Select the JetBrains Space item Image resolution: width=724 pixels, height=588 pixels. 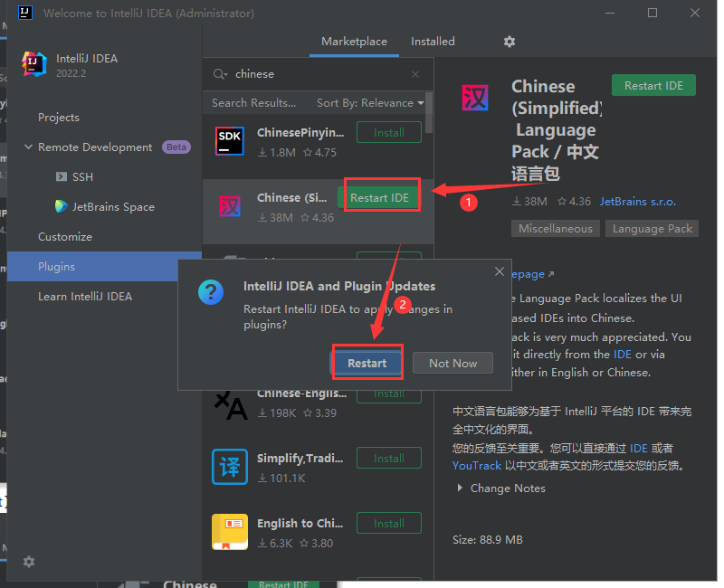(x=113, y=206)
